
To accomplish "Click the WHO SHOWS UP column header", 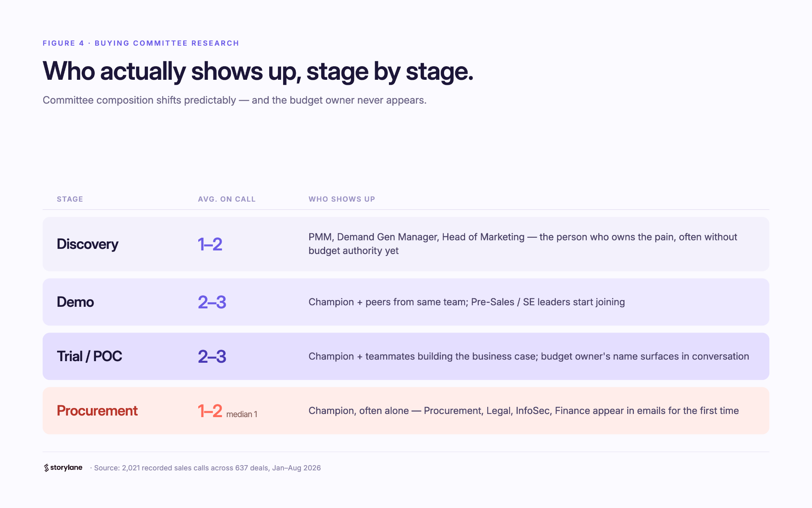I will pyautogui.click(x=342, y=199).
